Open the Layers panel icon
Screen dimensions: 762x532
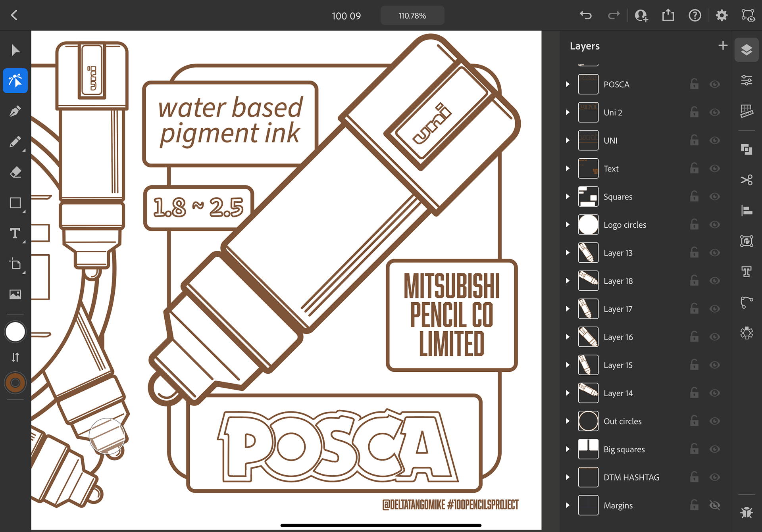[x=747, y=50]
